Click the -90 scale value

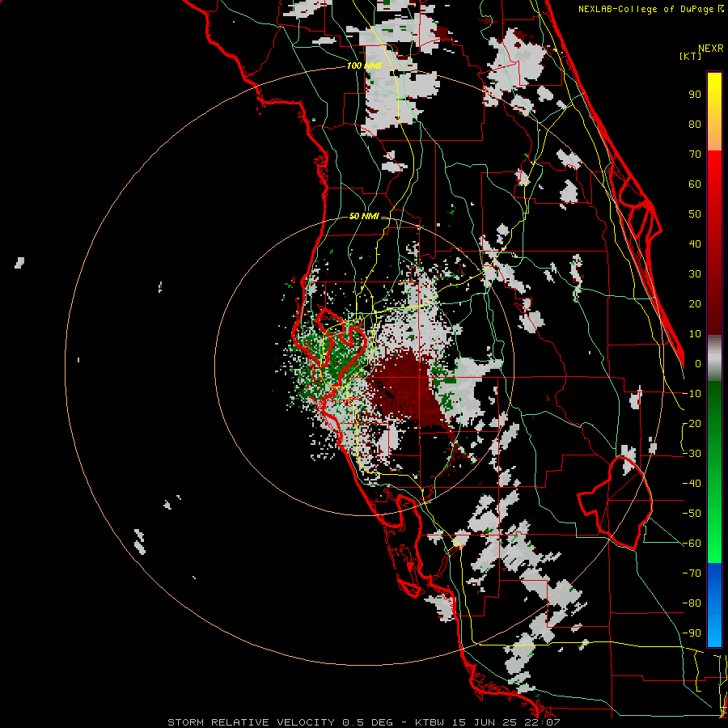692,633
